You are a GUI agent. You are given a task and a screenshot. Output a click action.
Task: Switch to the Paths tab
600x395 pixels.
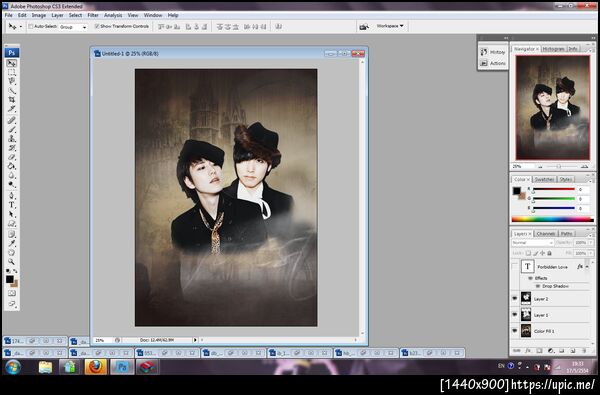click(x=566, y=233)
